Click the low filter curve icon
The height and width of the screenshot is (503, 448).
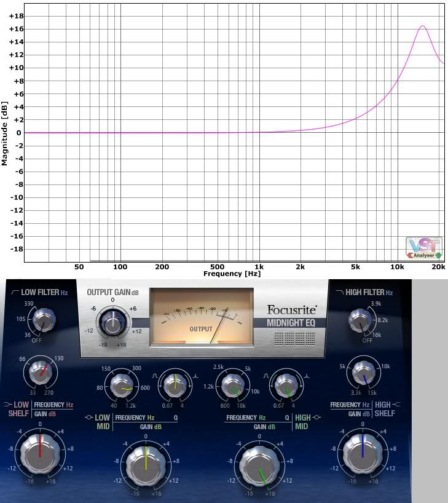click(x=15, y=292)
